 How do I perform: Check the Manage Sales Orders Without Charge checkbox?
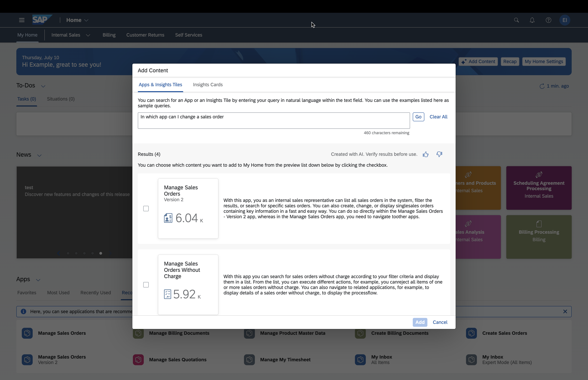[x=146, y=285]
